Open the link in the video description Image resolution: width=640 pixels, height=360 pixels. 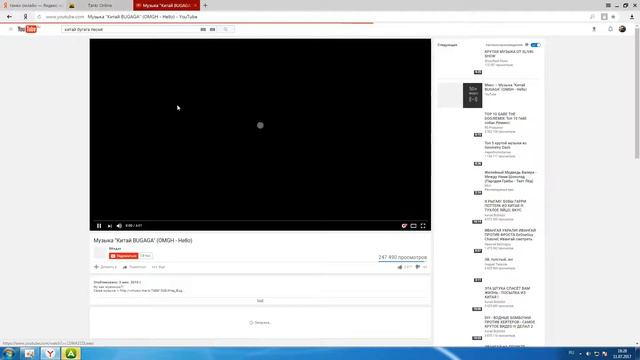pyautogui.click(x=151, y=291)
